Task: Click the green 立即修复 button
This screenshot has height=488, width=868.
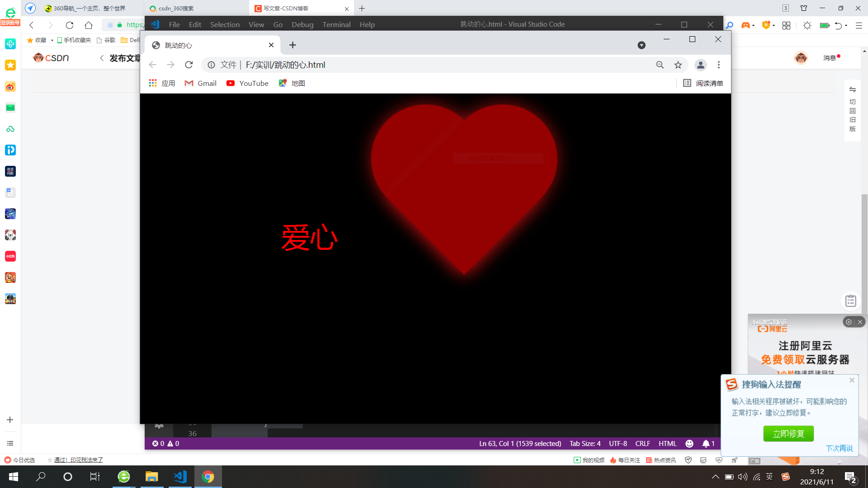Action: point(788,434)
